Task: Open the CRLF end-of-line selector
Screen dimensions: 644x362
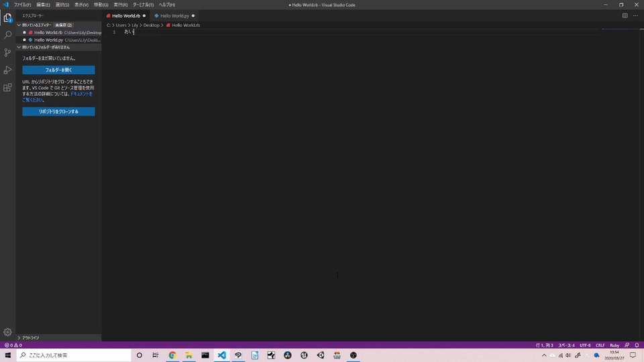Action: [x=600, y=345]
